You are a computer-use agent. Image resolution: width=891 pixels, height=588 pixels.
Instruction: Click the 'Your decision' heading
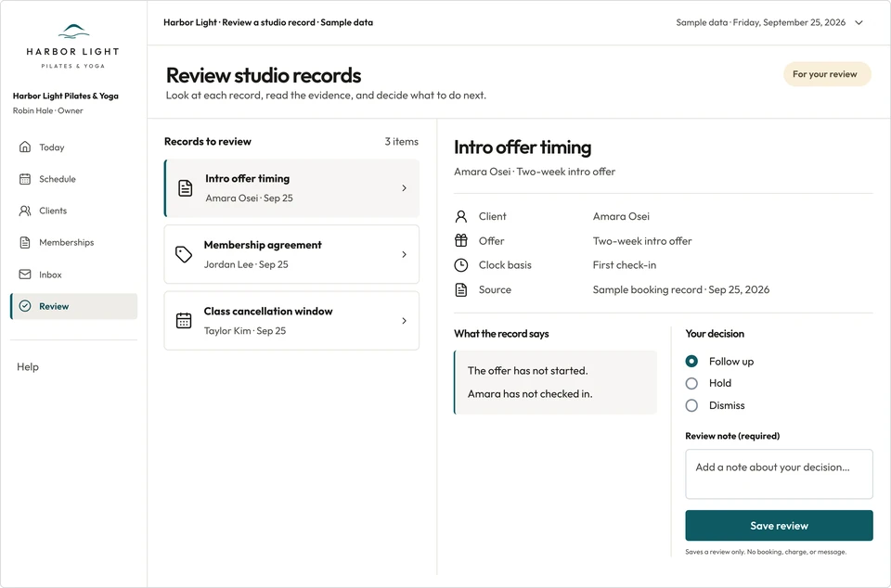pyautogui.click(x=715, y=334)
